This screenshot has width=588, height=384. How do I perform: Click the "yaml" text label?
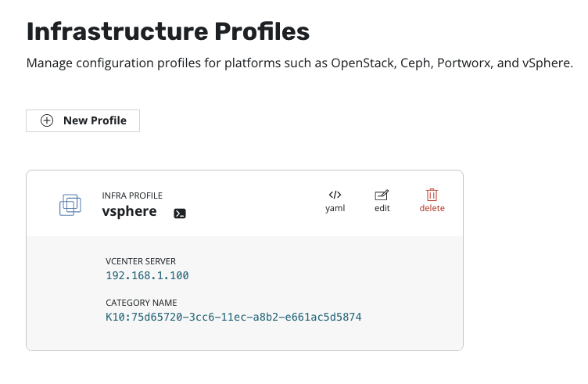[x=335, y=209]
